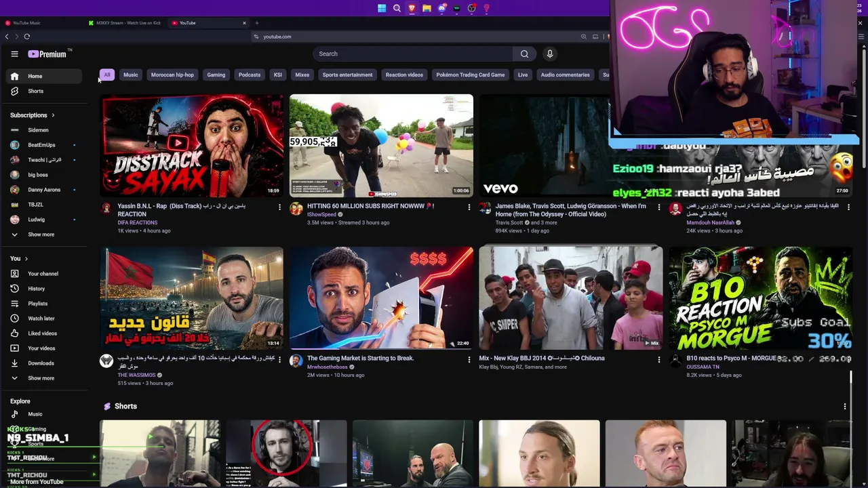Start voice search with the microphone
Viewport: 868px width, 488px height.
pos(550,54)
